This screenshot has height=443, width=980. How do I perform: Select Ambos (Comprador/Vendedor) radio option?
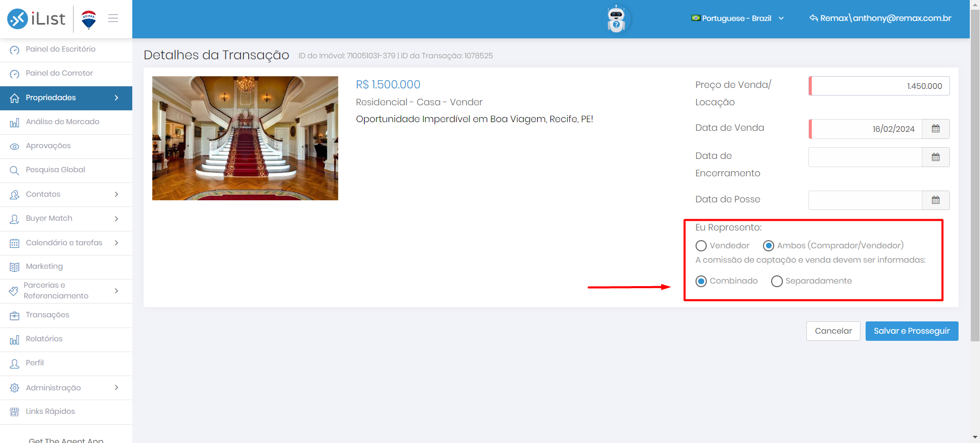pyautogui.click(x=769, y=246)
